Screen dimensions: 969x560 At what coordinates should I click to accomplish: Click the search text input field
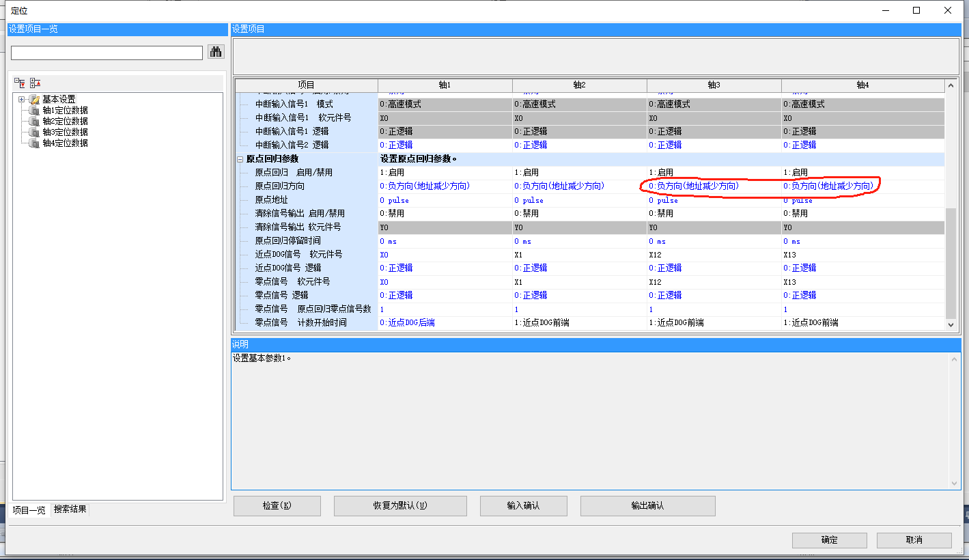click(x=107, y=53)
